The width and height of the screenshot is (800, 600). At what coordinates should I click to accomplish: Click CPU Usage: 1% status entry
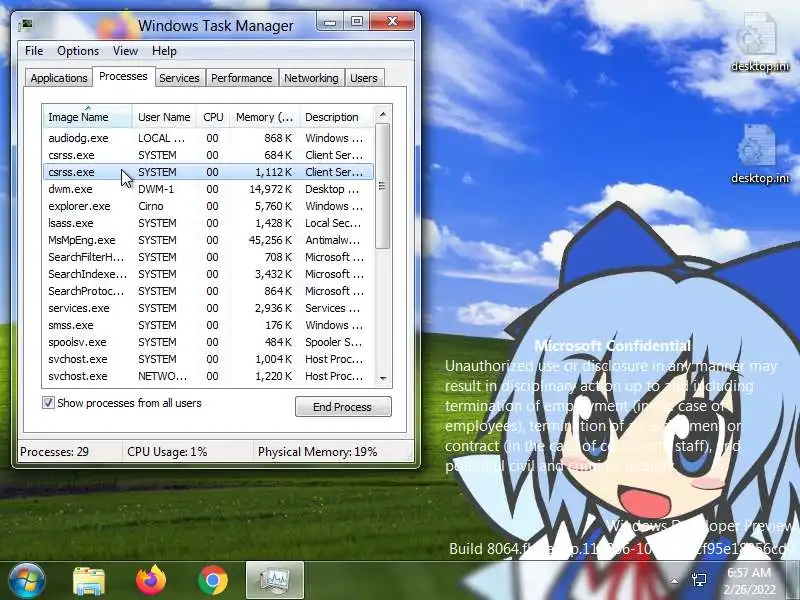(167, 452)
